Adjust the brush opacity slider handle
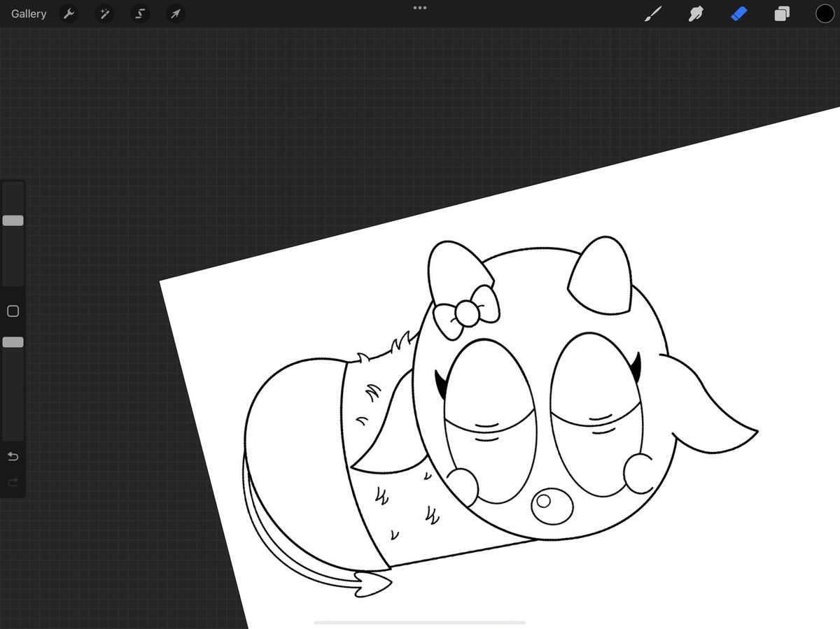Image resolution: width=840 pixels, height=629 pixels. 13,342
